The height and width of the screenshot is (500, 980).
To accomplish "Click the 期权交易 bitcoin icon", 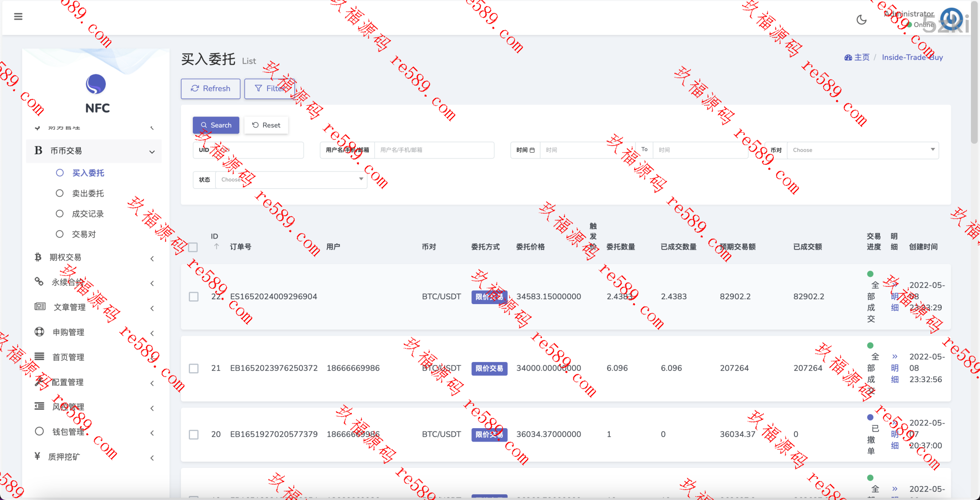I will coord(38,257).
